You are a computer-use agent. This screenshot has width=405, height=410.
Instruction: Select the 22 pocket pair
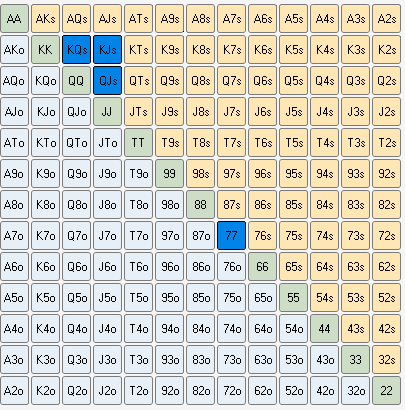[386, 390]
